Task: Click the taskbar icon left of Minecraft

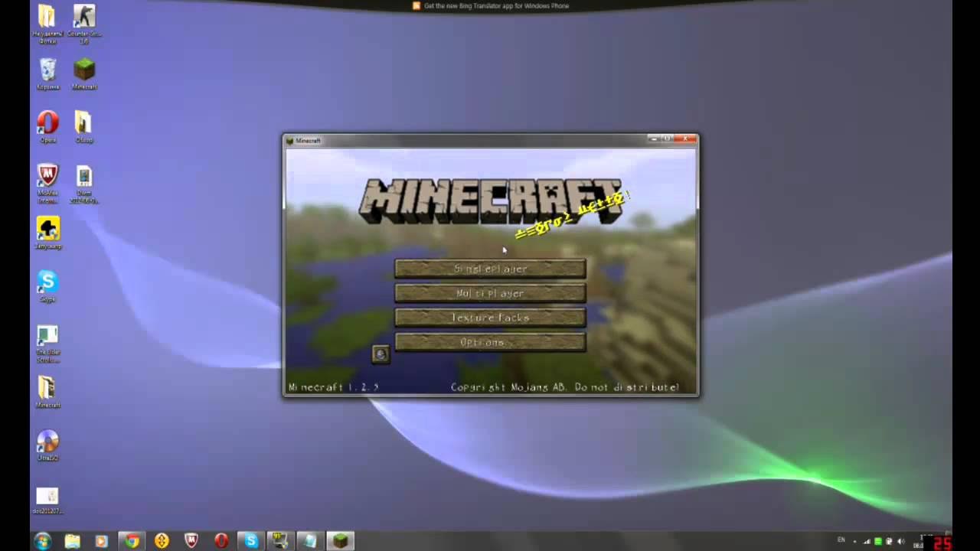Action: coord(310,541)
